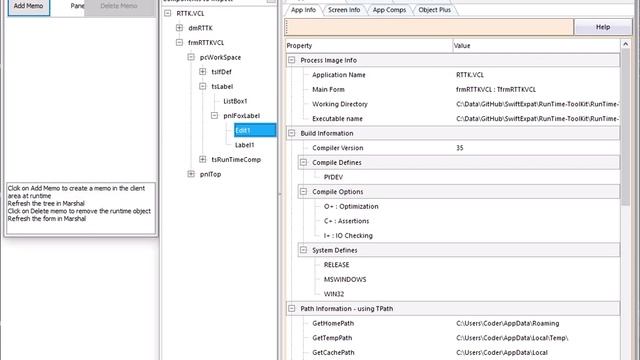The height and width of the screenshot is (360, 640).
Task: Open the Help button
Action: click(603, 27)
